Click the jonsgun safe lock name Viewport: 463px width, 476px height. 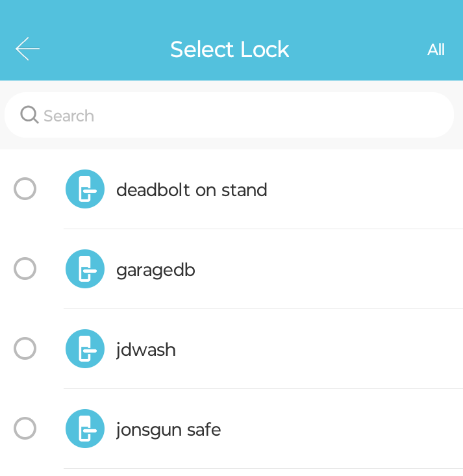(168, 430)
